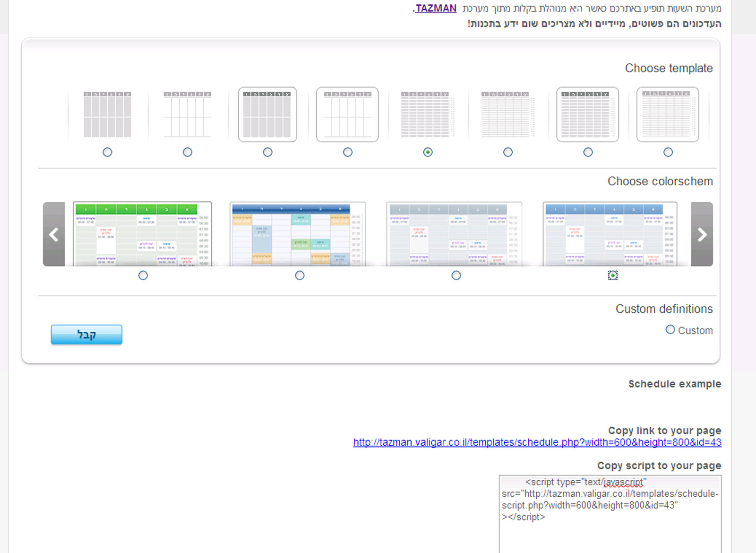Select the radio button under the rightmost template

[x=668, y=152]
